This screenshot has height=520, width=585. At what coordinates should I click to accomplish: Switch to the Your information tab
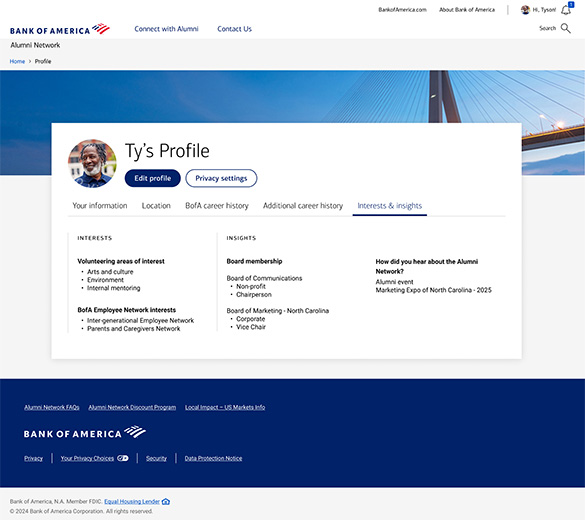tap(100, 206)
